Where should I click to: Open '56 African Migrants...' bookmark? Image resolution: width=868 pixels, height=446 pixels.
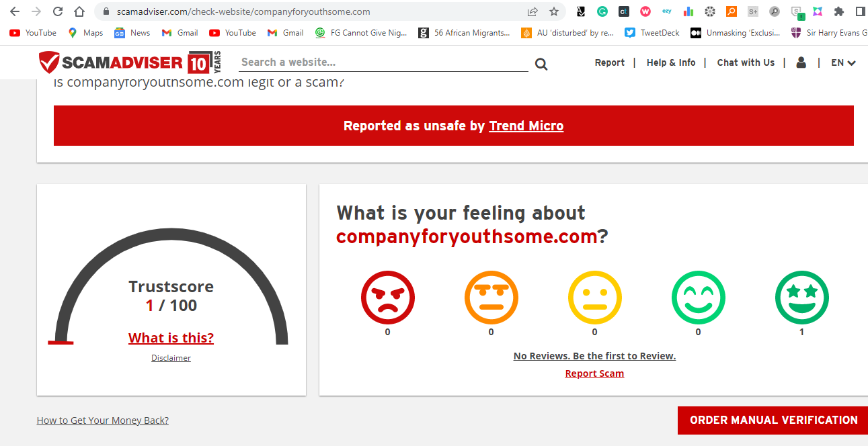click(465, 32)
